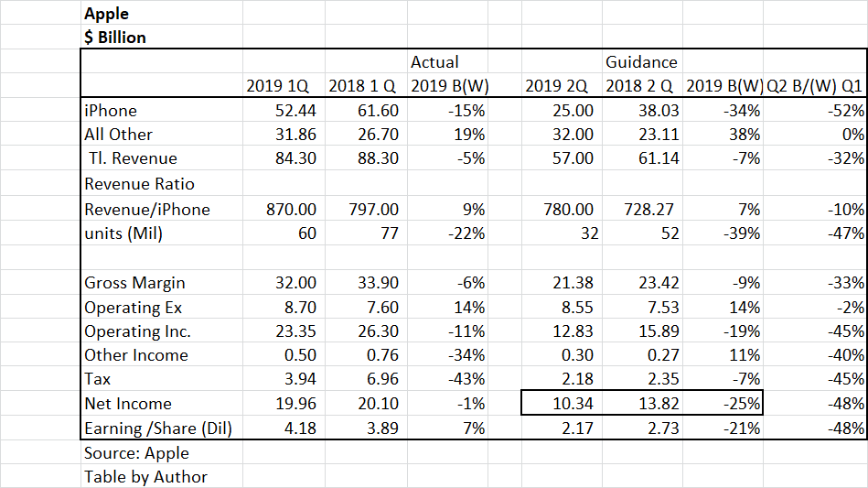The width and height of the screenshot is (868, 488).
Task: Select Operating Inc. value 23.35
Action: [284, 331]
